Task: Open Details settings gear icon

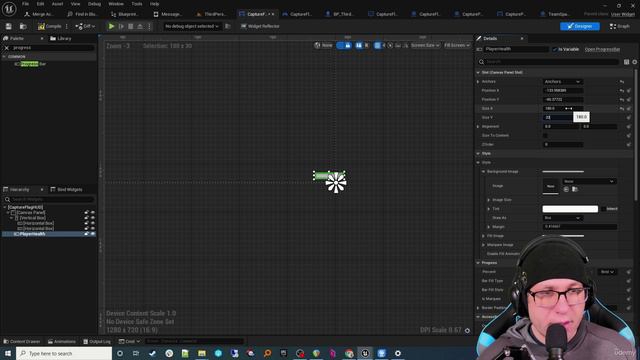Action: click(x=635, y=62)
